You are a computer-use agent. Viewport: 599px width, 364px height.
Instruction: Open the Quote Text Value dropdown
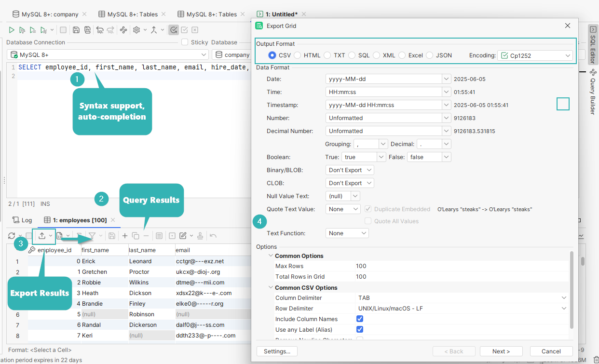[x=343, y=209]
